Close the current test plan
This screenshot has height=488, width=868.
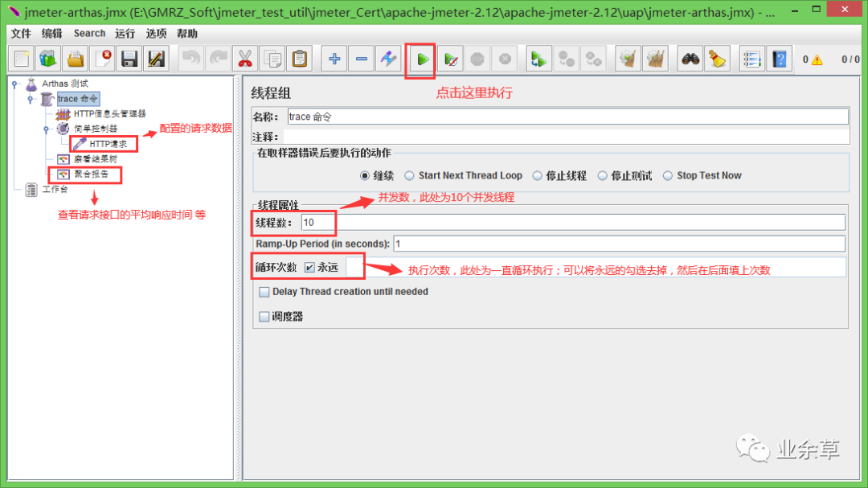102,59
